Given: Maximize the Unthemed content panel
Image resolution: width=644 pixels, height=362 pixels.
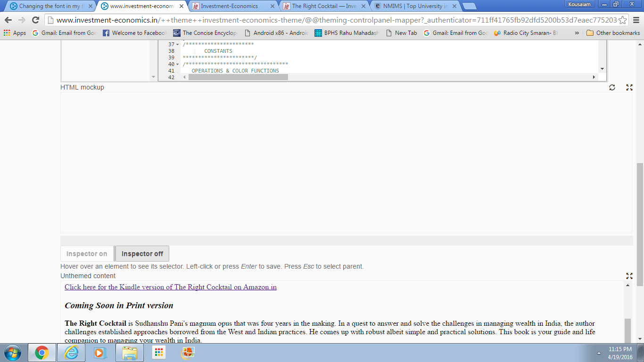Looking at the screenshot, I should pos(629,276).
